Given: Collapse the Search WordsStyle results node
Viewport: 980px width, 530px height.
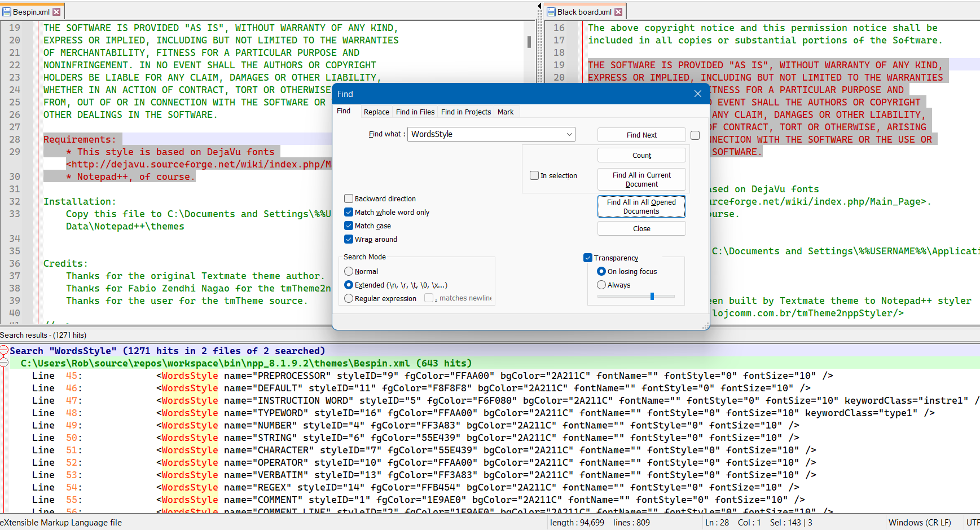Looking at the screenshot, I should point(4,350).
